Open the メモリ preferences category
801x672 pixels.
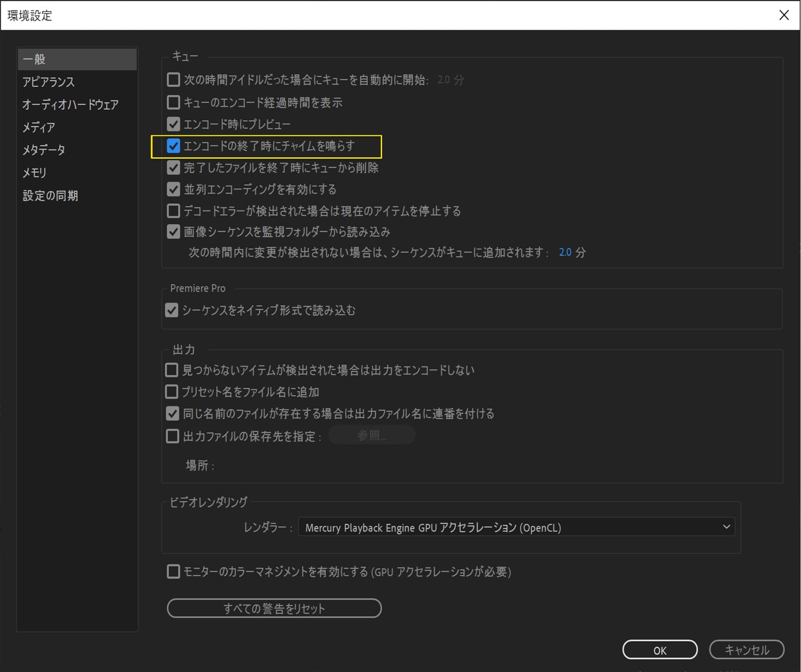coord(34,172)
